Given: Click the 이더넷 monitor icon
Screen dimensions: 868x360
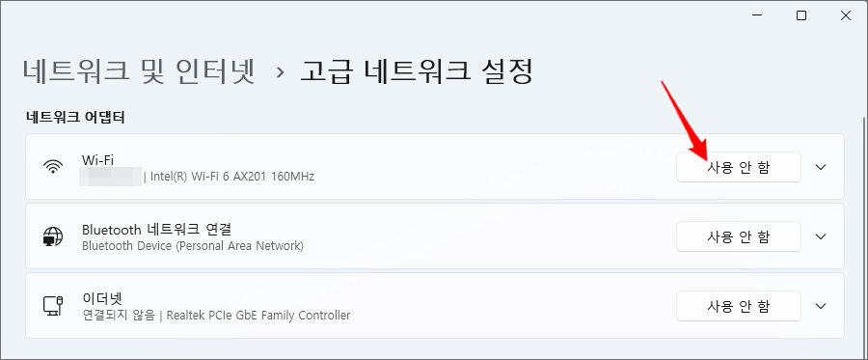Looking at the screenshot, I should coord(53,306).
